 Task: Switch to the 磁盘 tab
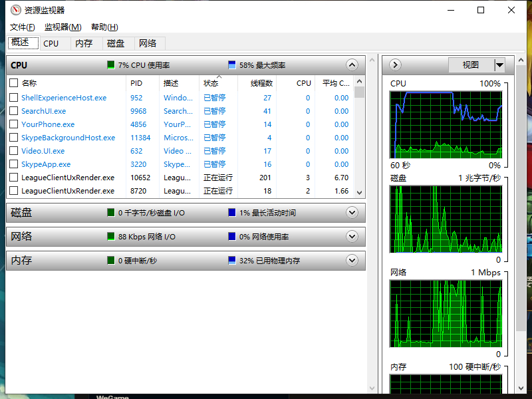tap(118, 43)
